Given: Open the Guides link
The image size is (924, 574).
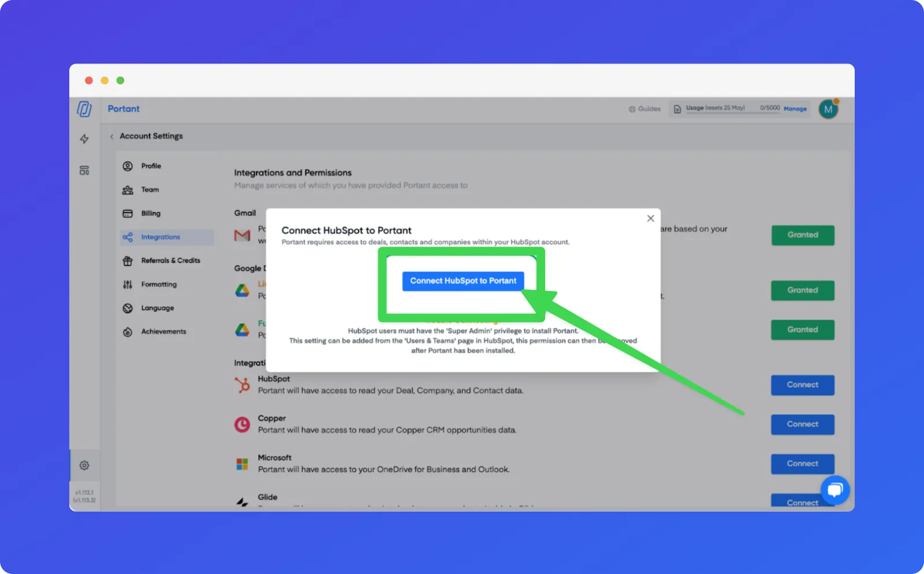Looking at the screenshot, I should click(644, 109).
